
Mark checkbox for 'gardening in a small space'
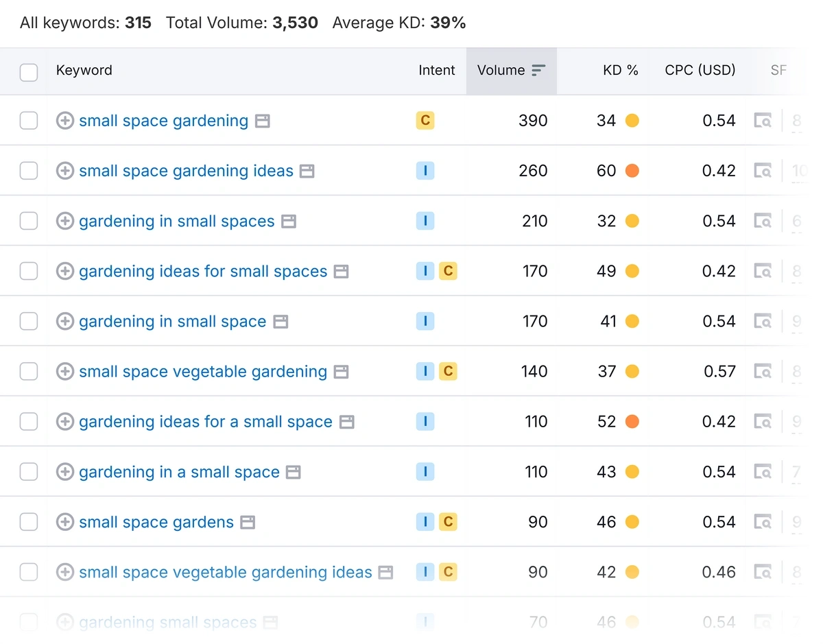(x=29, y=472)
